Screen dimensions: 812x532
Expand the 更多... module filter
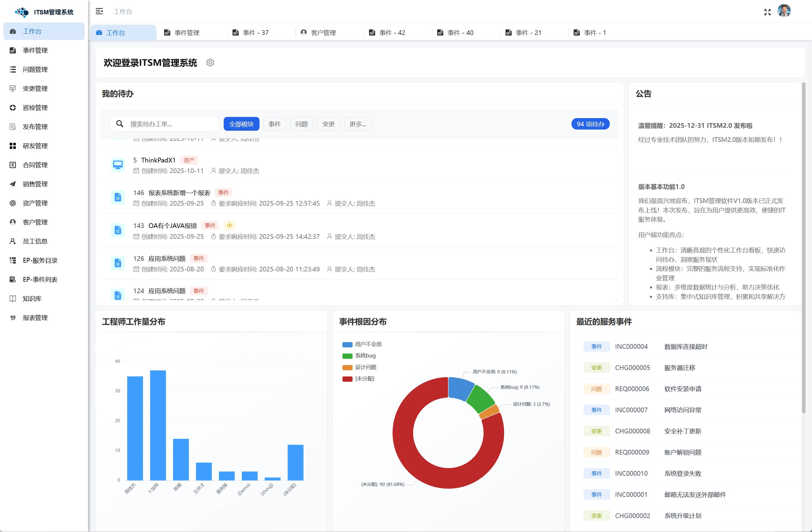(x=358, y=124)
